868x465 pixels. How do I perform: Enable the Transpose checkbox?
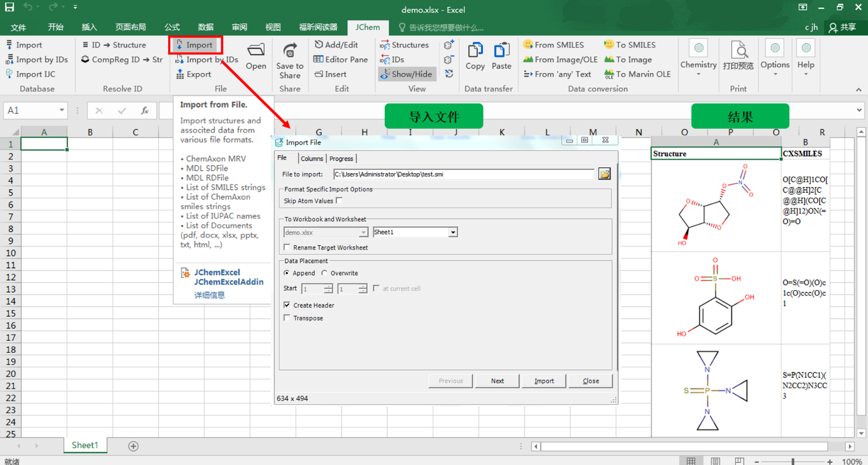pos(287,318)
